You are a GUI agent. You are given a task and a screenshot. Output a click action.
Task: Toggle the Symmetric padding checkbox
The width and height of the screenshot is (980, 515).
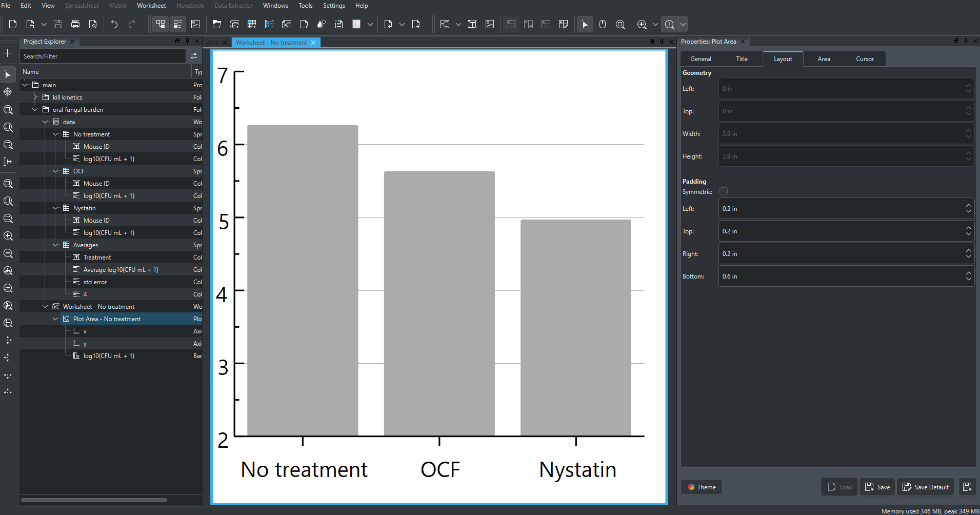point(724,191)
